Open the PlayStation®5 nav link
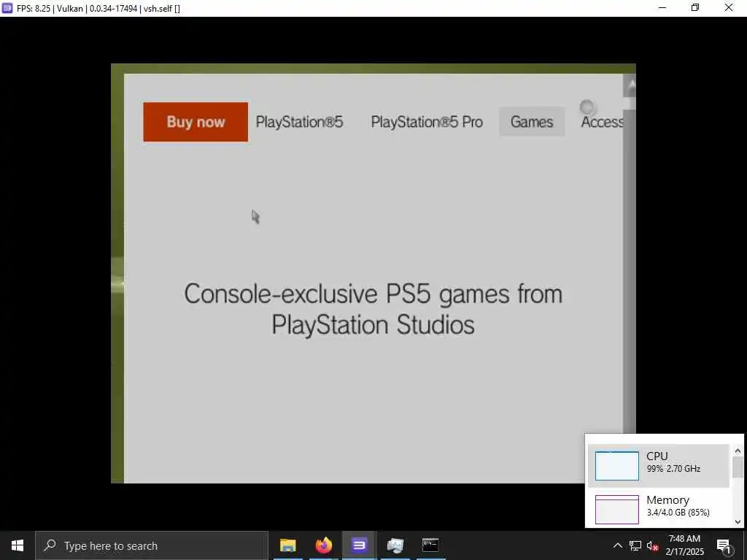The height and width of the screenshot is (560, 747). pyautogui.click(x=299, y=122)
